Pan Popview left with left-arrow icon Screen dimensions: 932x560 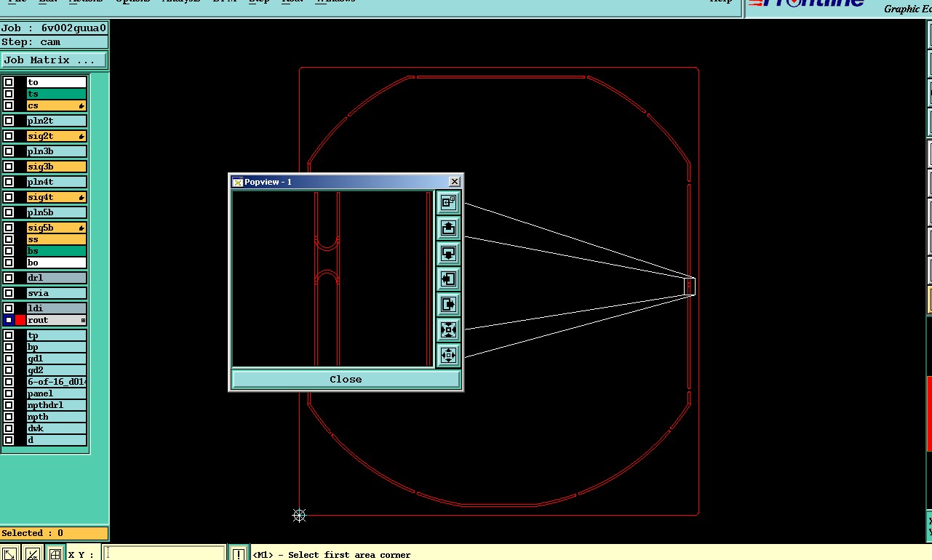tap(448, 279)
